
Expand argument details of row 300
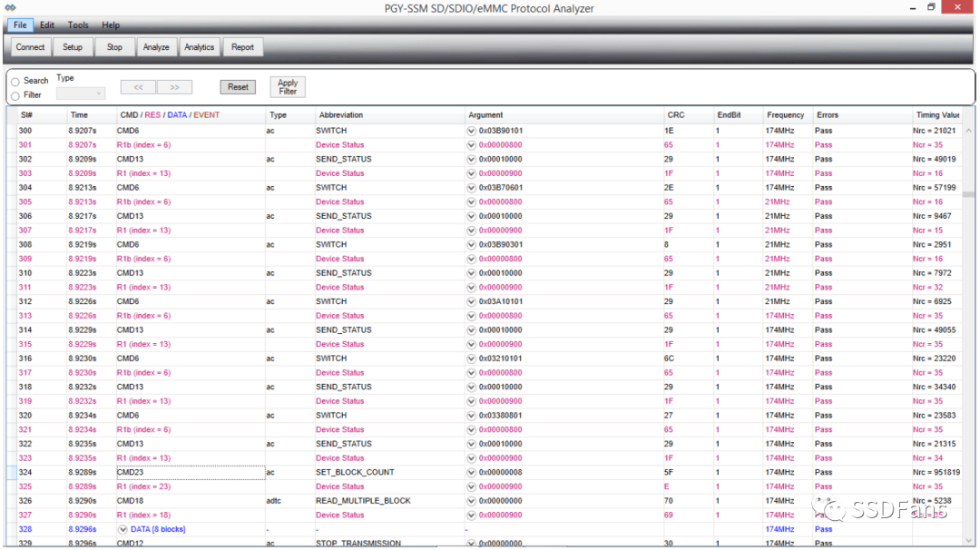point(471,131)
